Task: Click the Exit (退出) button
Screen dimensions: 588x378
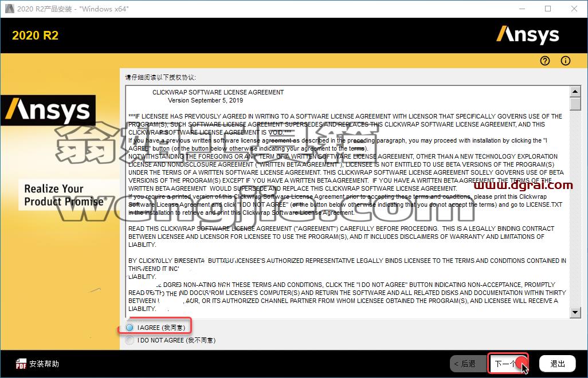Action: (557, 364)
